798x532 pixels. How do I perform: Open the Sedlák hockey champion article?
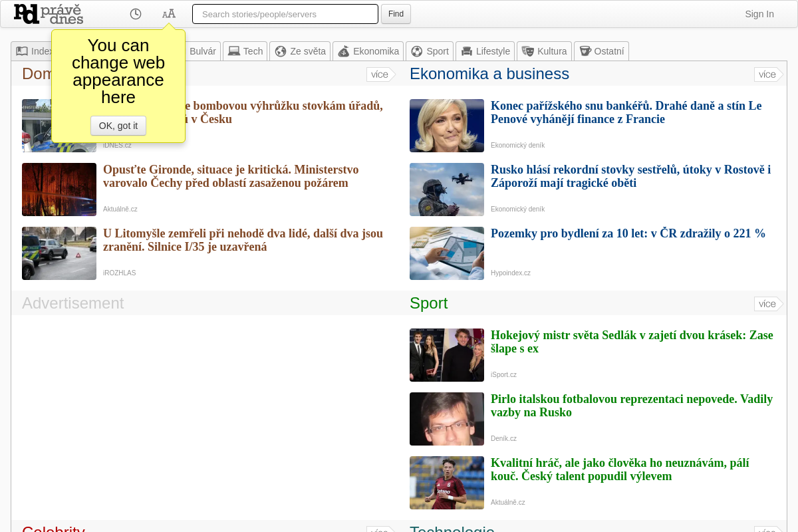pos(632,342)
